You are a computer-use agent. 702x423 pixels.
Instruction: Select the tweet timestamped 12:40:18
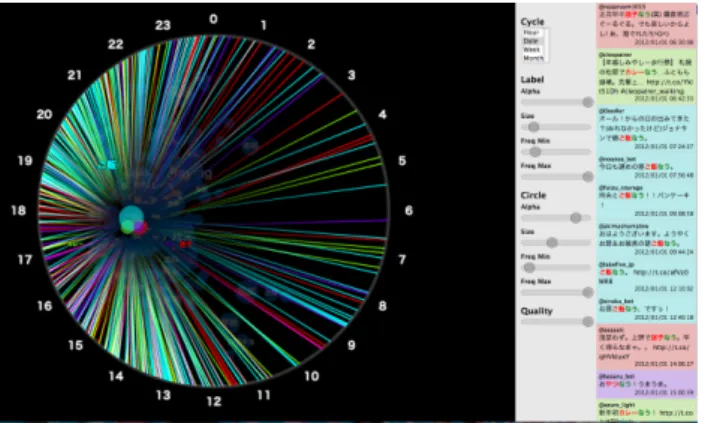(646, 309)
